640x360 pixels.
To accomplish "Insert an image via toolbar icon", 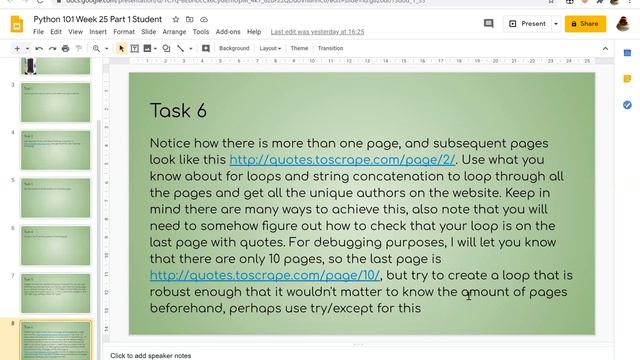I will (147, 49).
